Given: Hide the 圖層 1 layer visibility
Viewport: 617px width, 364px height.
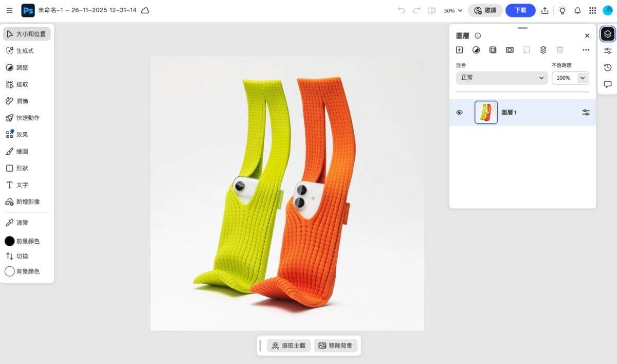Looking at the screenshot, I should [x=459, y=112].
